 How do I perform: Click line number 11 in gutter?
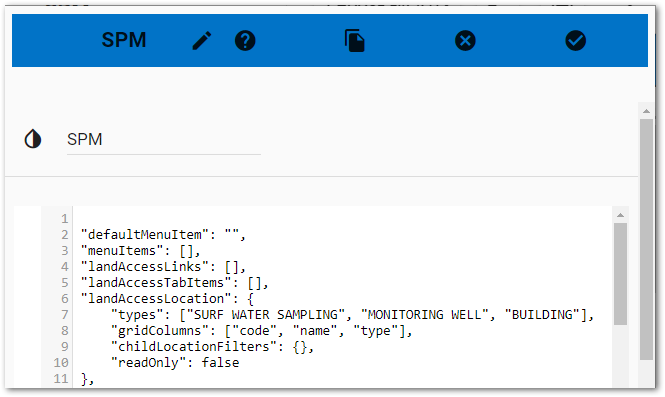click(x=61, y=378)
